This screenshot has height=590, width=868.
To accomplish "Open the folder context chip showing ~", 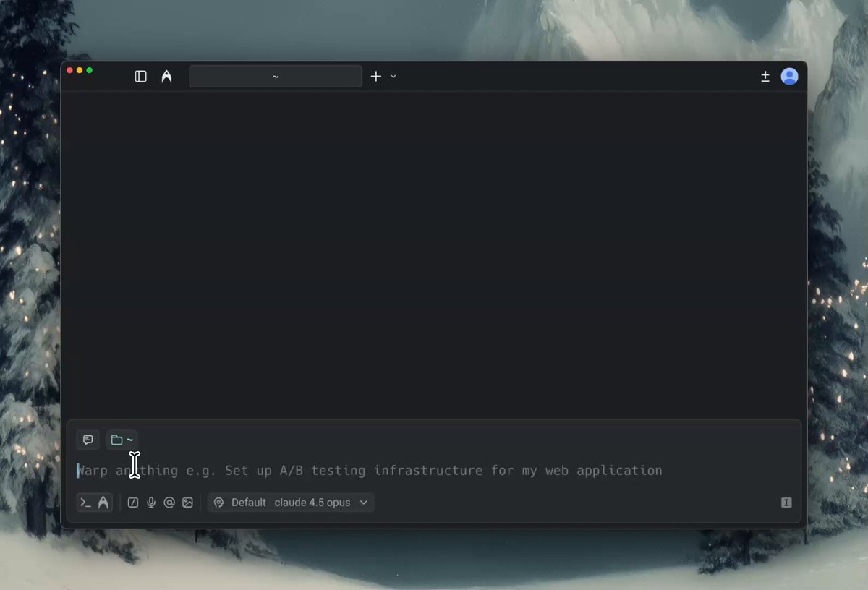I will click(x=122, y=440).
